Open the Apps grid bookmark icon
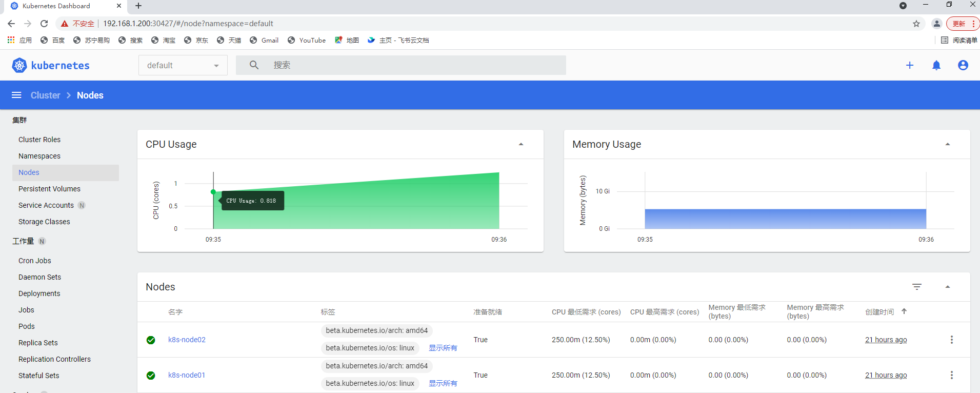The height and width of the screenshot is (393, 980). [x=11, y=40]
